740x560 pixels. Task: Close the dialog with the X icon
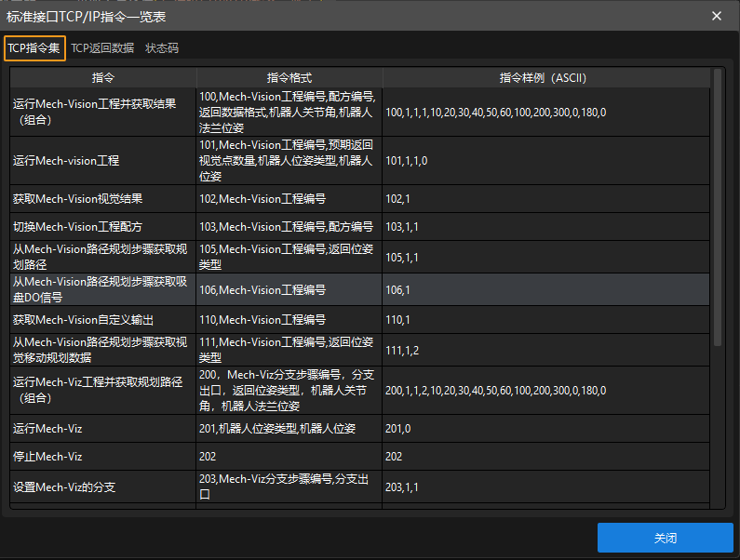[x=717, y=16]
